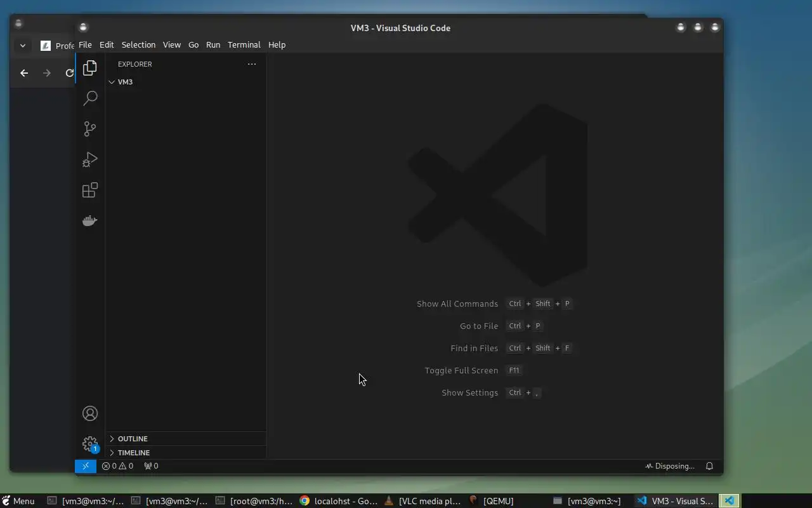The width and height of the screenshot is (812, 508).
Task: Open the Source Control view icon
Action: pos(90,129)
